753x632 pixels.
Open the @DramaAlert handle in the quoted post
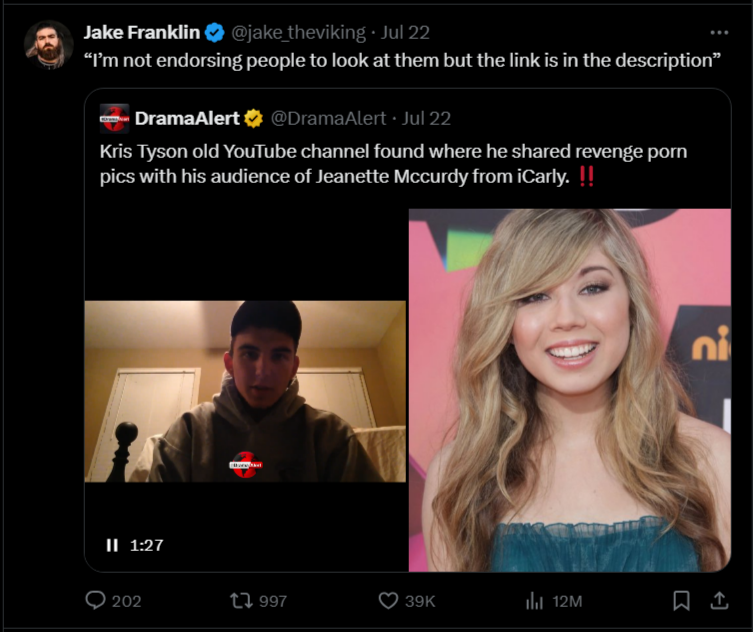(x=328, y=119)
